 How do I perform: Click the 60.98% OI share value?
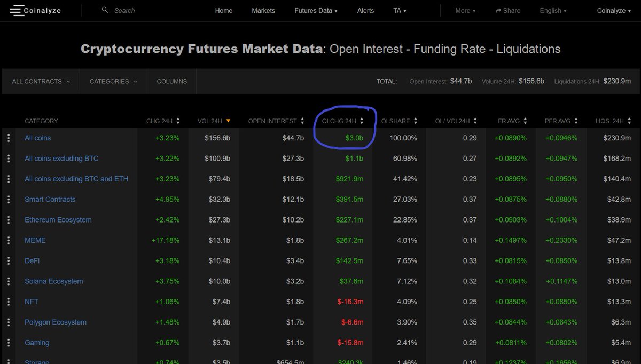(405, 159)
